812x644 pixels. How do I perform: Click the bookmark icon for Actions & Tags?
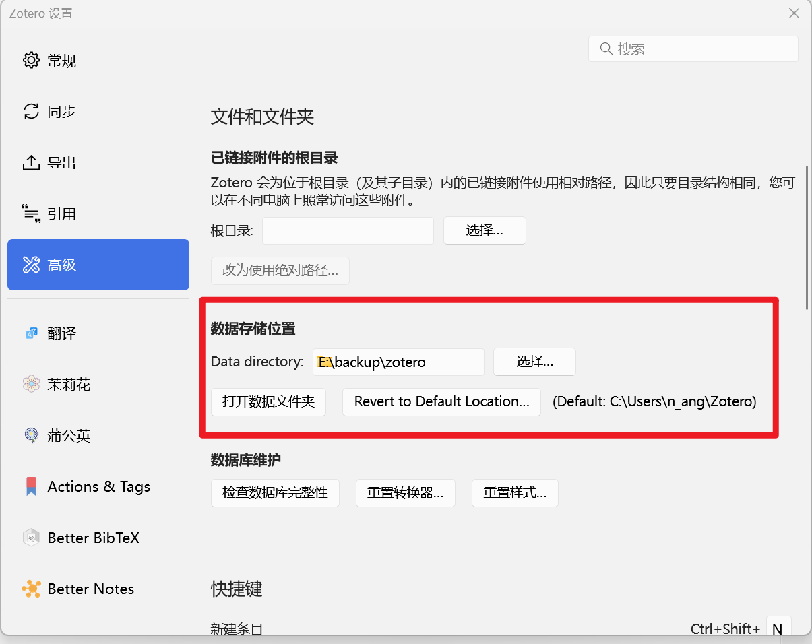coord(31,486)
